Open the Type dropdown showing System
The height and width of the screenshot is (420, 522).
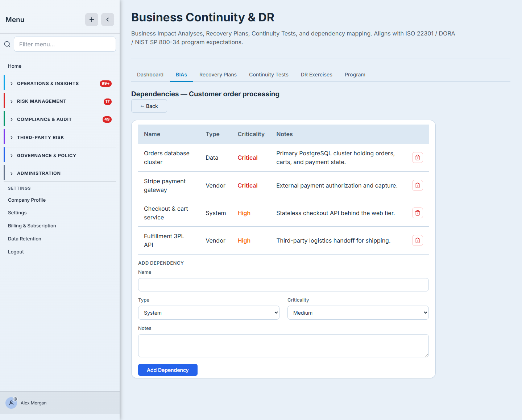[x=209, y=313]
